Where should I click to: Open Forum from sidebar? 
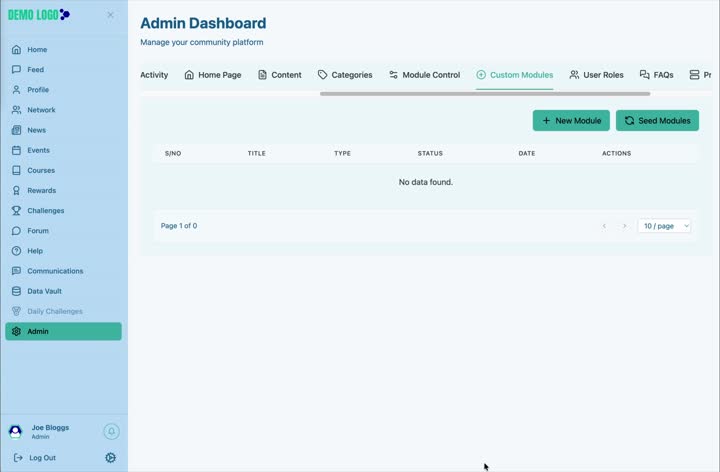click(63, 231)
